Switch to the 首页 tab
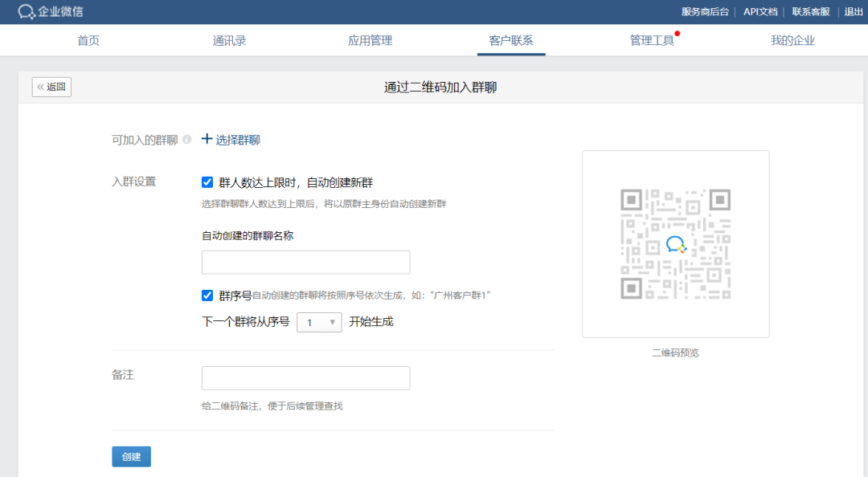The image size is (868, 477). pyautogui.click(x=88, y=41)
